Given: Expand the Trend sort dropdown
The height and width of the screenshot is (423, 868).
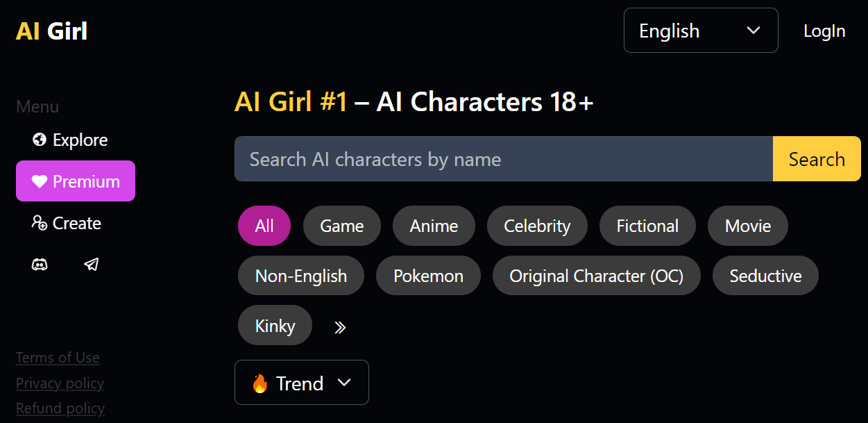Looking at the screenshot, I should [301, 383].
